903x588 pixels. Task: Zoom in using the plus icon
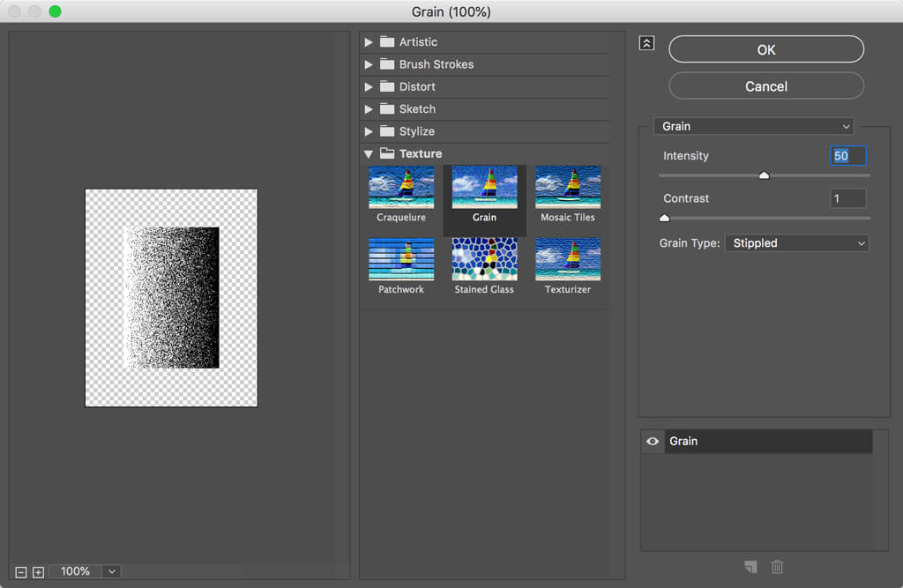point(38,572)
